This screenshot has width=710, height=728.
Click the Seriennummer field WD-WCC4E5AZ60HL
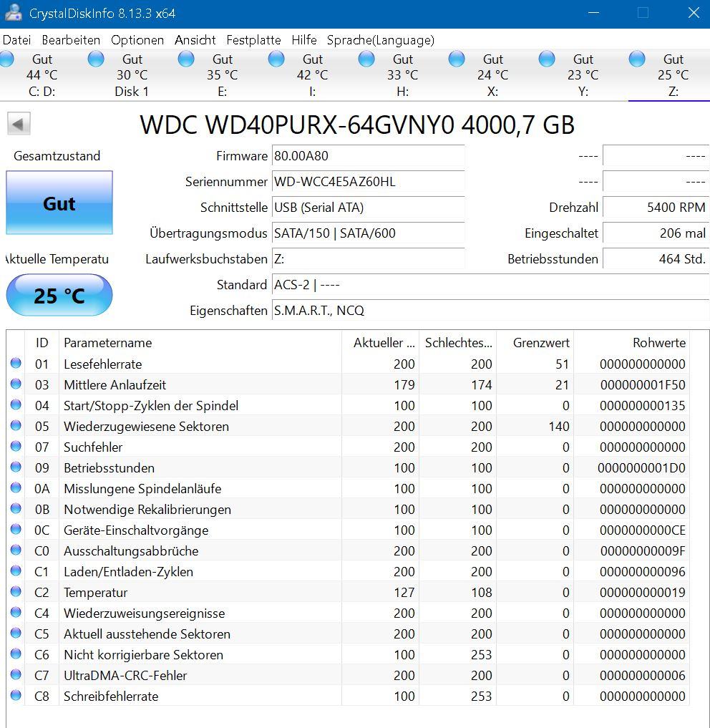coord(368,182)
